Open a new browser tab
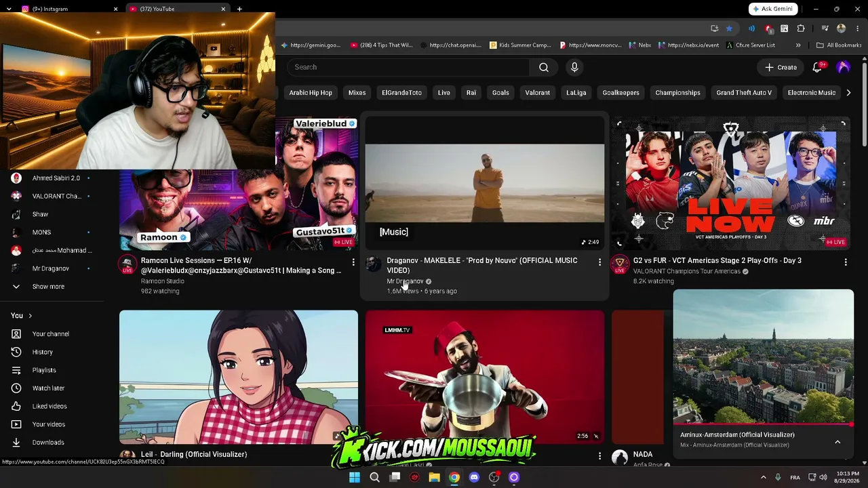Image resolution: width=868 pixels, height=488 pixels. [x=239, y=9]
